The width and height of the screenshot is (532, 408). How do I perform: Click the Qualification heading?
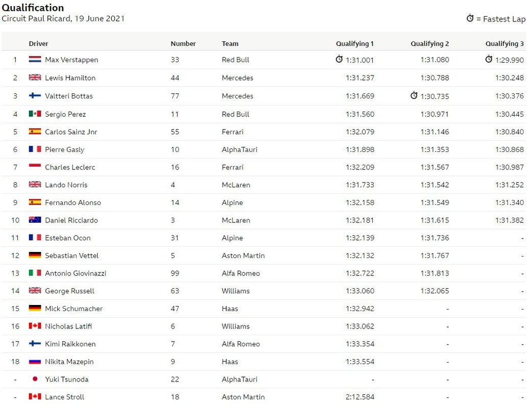coord(33,8)
